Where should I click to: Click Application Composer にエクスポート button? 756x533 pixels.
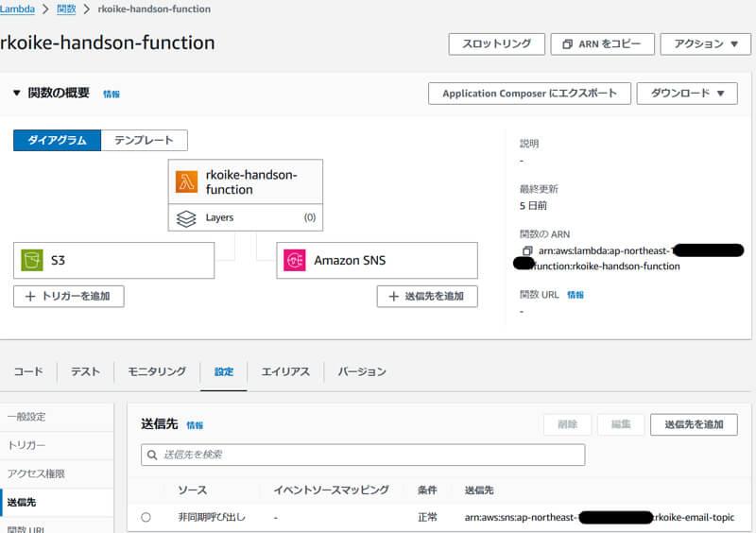coord(529,94)
